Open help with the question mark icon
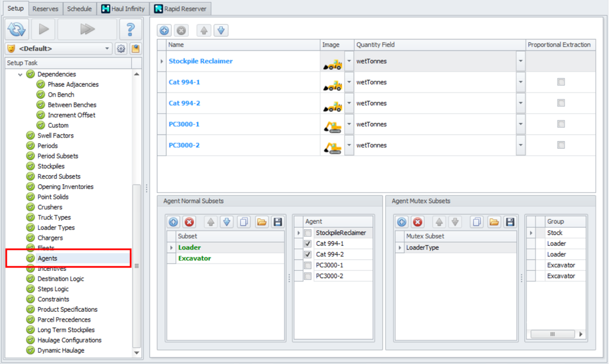 click(130, 29)
